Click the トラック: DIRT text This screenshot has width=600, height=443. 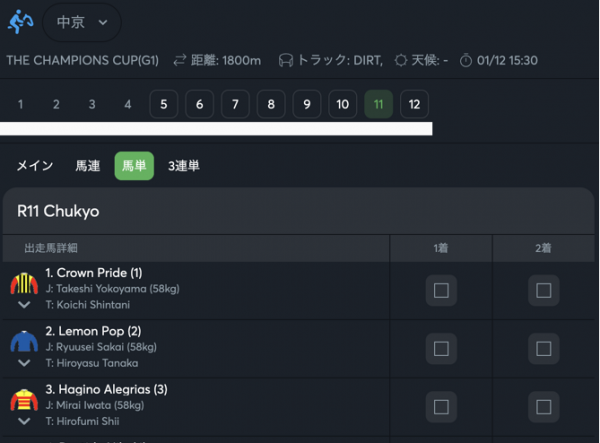[x=340, y=60]
